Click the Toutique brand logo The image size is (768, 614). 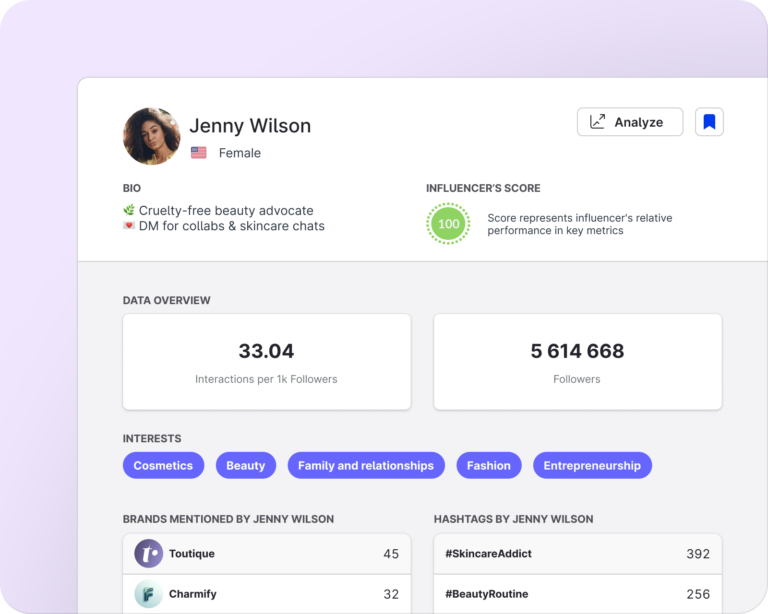tap(148, 554)
